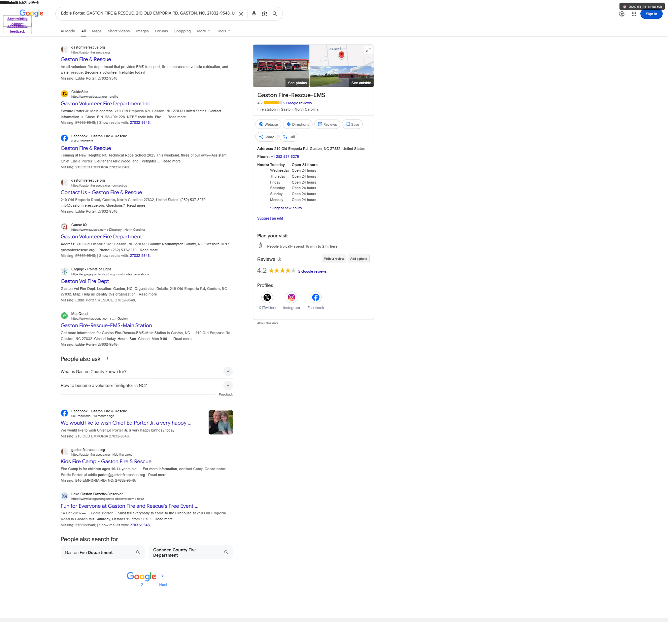Click the Next page link
Viewport: 672px width, 622px height.
coord(163,585)
